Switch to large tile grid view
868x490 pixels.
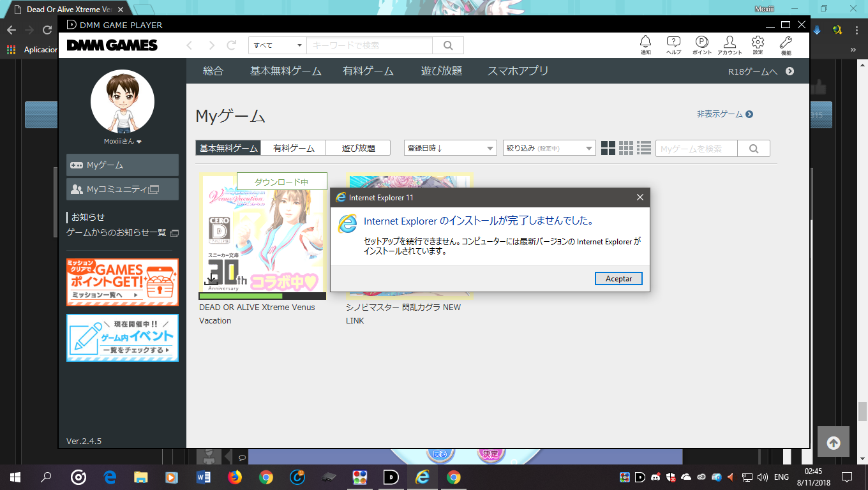click(608, 148)
